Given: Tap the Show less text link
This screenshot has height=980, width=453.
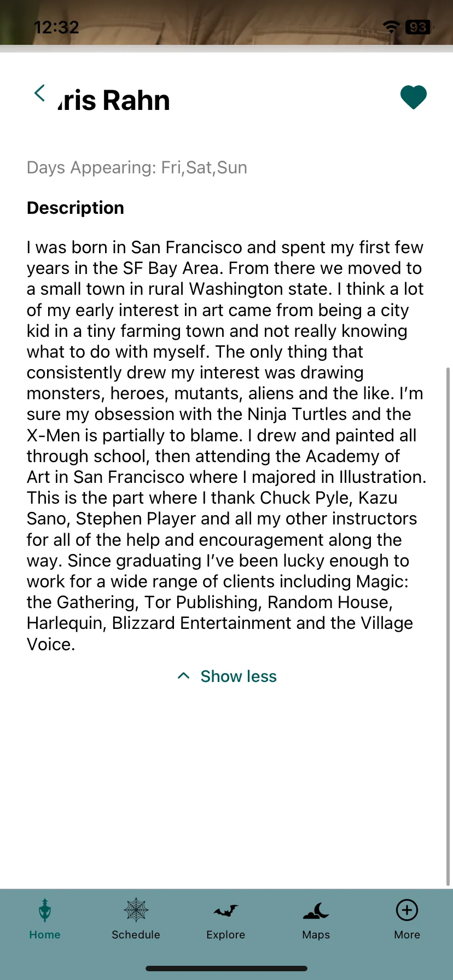Looking at the screenshot, I should click(239, 676).
